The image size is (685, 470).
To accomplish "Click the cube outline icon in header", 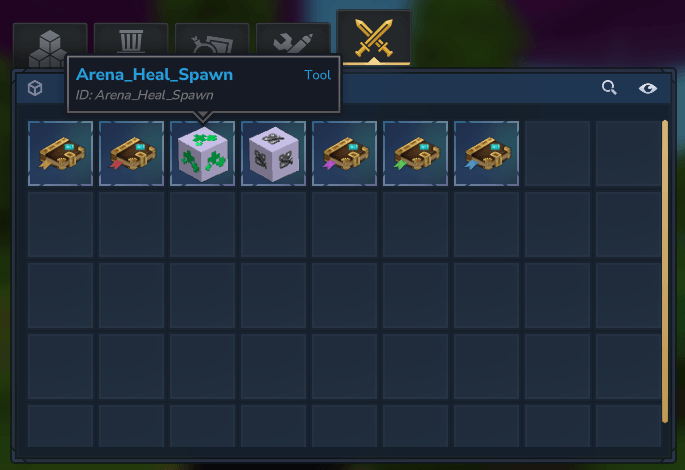I will pos(35,88).
